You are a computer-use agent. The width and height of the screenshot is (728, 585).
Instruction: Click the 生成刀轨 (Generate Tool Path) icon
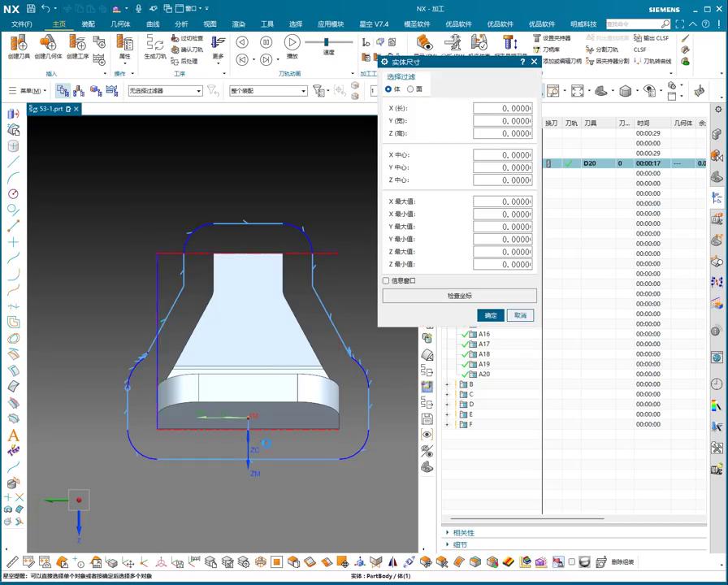coord(154,43)
